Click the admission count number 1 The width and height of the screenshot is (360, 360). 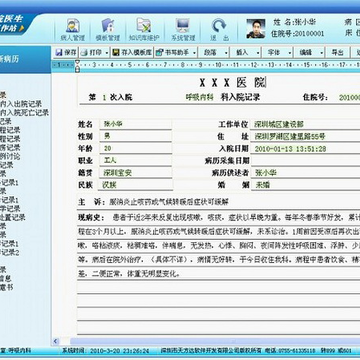[104, 98]
